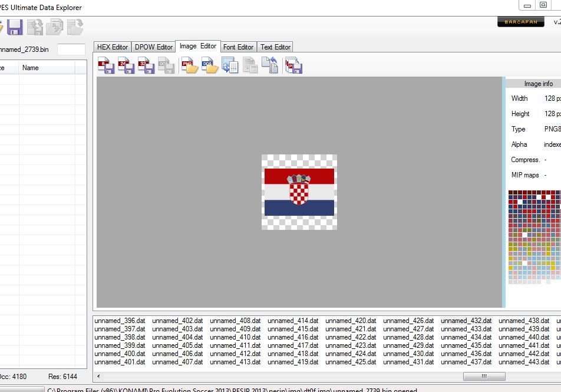This screenshot has width=561, height=392.
Task: Click the Res: 6144 status text
Action: click(62, 377)
